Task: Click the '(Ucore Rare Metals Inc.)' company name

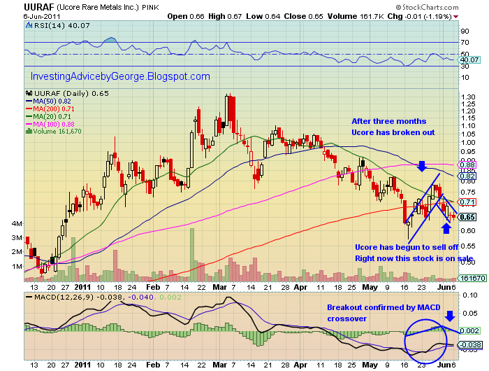Action: [x=97, y=7]
